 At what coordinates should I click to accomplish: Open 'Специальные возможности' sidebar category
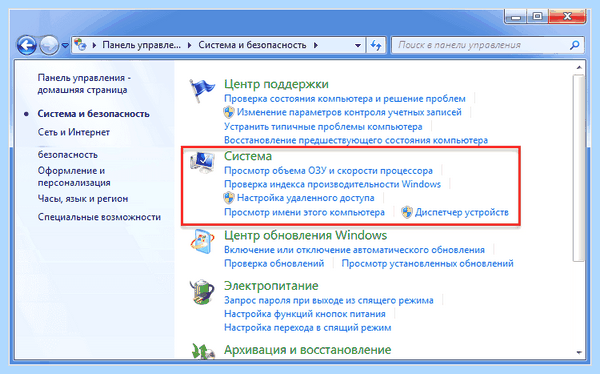pyautogui.click(x=99, y=217)
